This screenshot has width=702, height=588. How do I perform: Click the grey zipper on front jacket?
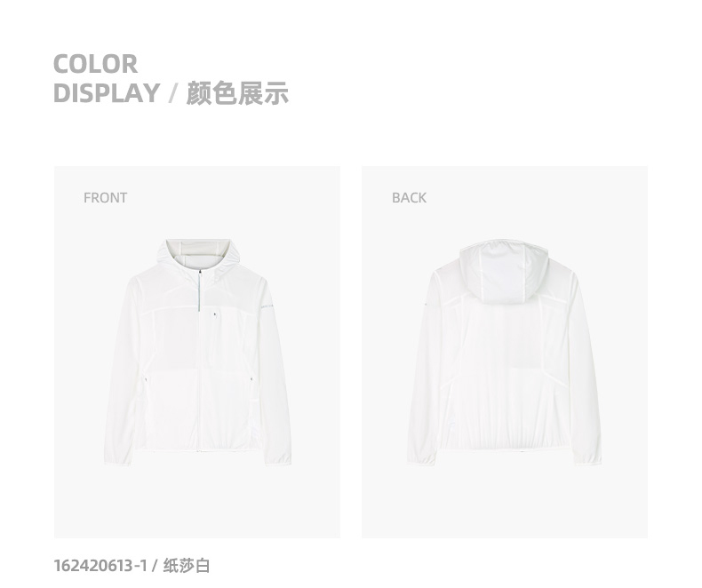click(199, 290)
